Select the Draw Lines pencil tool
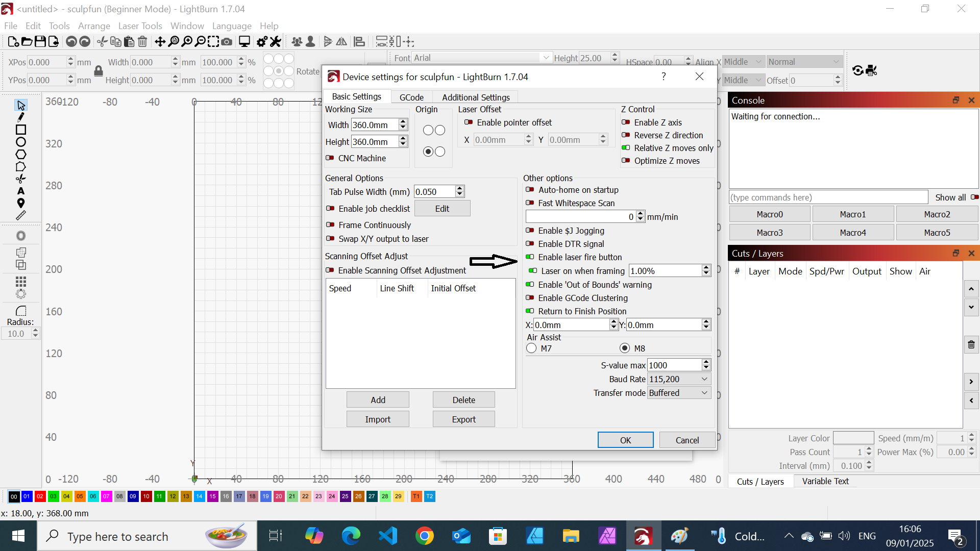The image size is (980, 551). click(x=21, y=117)
